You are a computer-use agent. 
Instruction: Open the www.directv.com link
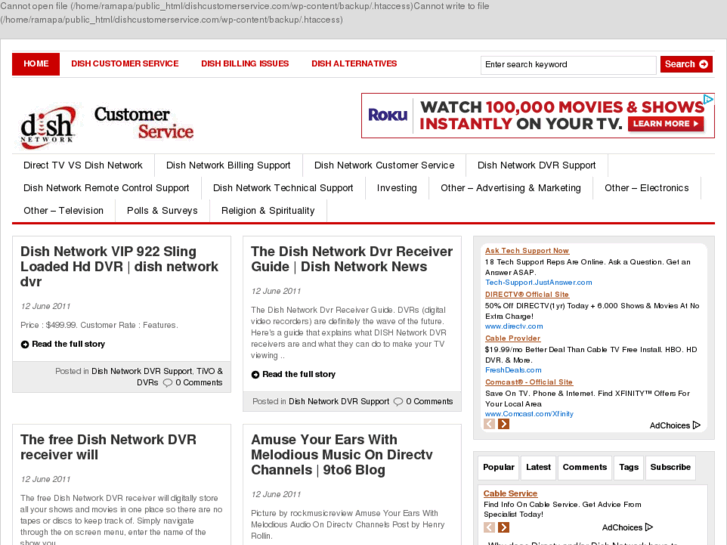pos(514,327)
